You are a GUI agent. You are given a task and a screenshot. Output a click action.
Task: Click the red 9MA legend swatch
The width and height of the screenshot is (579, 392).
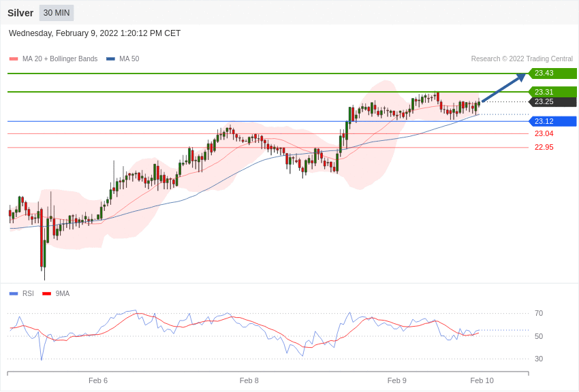coord(47,293)
